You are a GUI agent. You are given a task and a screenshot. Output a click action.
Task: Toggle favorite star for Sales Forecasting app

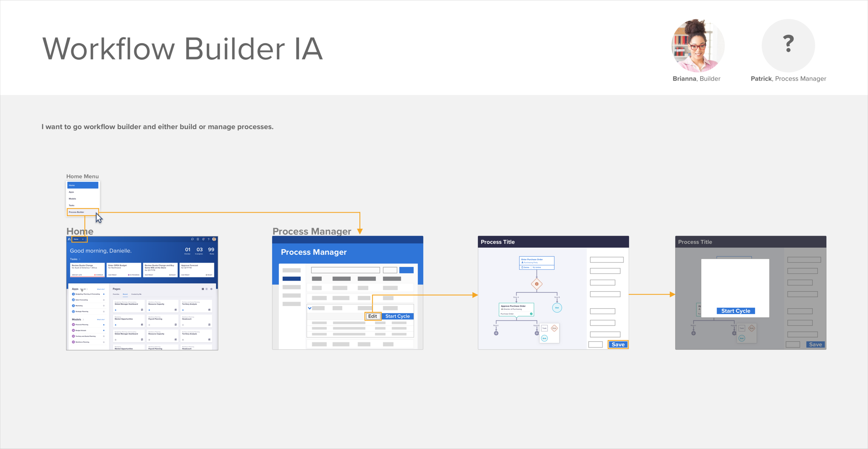103,300
